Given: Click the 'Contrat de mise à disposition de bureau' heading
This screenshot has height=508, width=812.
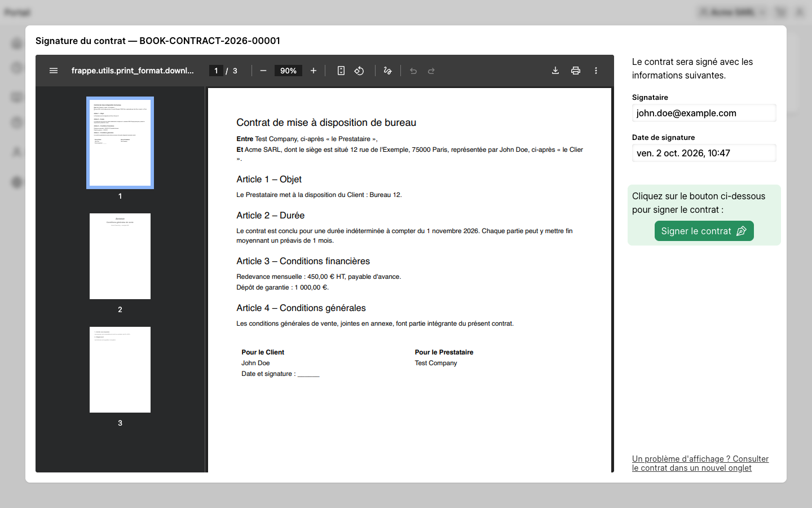Looking at the screenshot, I should tap(326, 122).
